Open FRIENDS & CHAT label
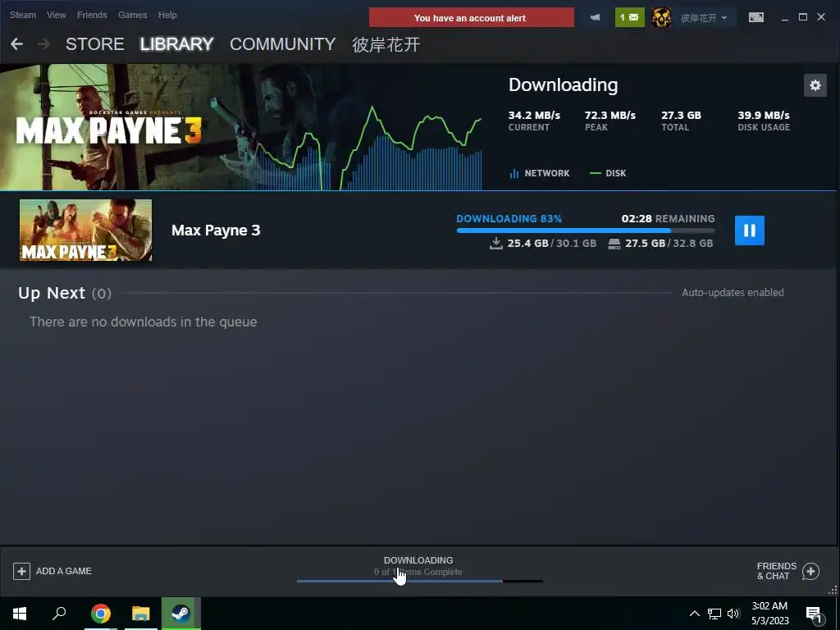840x630 pixels. [776, 571]
